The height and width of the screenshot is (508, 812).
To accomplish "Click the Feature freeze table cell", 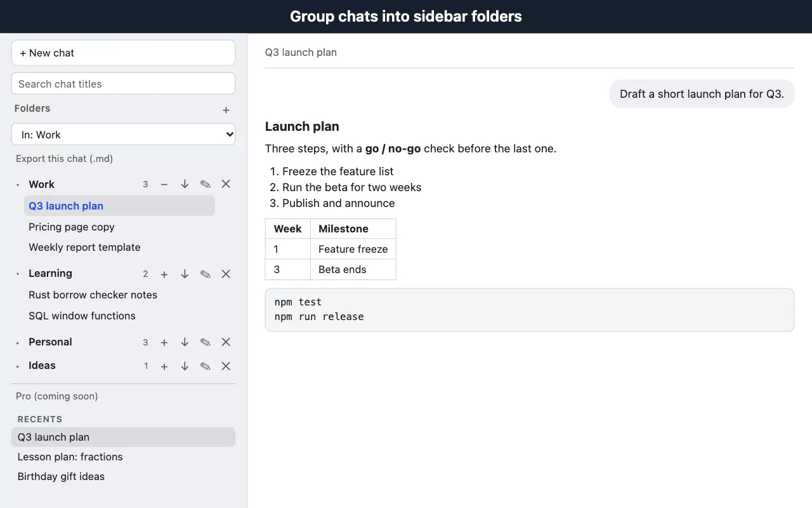I will (353, 249).
